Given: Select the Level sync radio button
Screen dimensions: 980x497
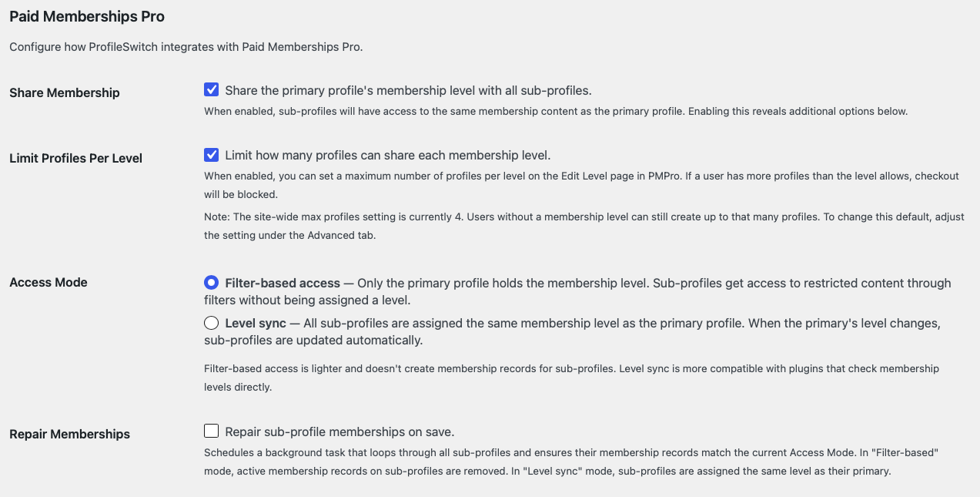Looking at the screenshot, I should [x=211, y=323].
